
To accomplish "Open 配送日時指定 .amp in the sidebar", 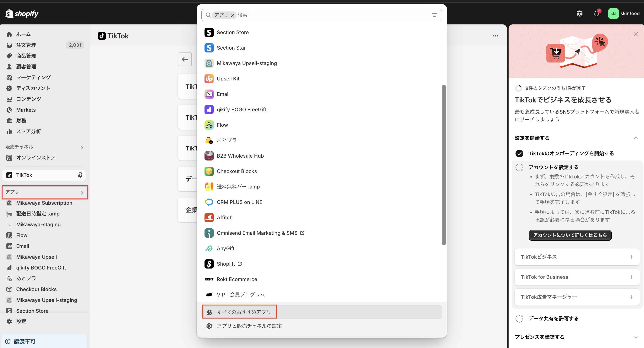I will [44, 214].
